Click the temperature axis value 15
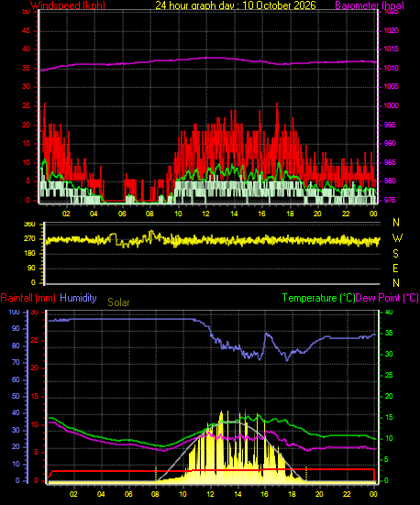Image resolution: width=420 pixels, height=505 pixels. [x=389, y=417]
